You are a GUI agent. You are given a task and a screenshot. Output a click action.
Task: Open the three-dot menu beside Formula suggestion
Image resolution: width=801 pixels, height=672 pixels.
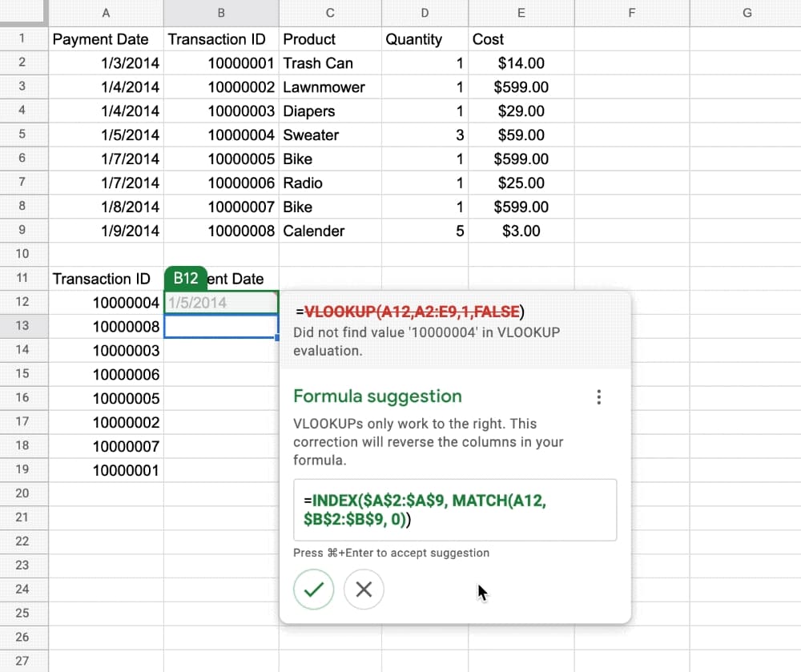coord(598,397)
